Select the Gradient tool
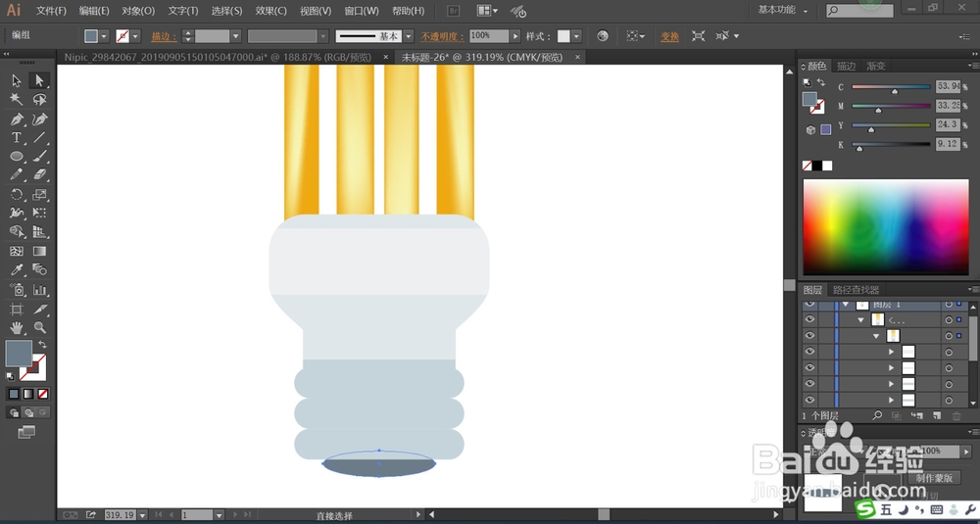The width and height of the screenshot is (980, 524). pyautogui.click(x=39, y=251)
